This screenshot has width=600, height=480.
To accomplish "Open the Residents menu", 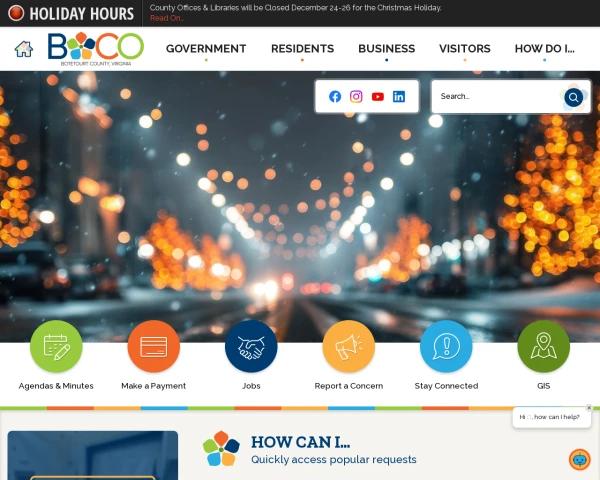I will (302, 49).
